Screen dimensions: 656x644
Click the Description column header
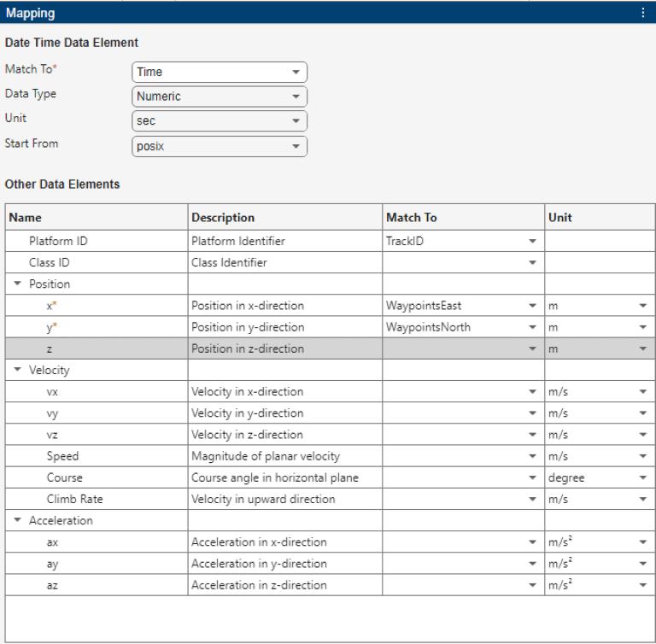(223, 217)
